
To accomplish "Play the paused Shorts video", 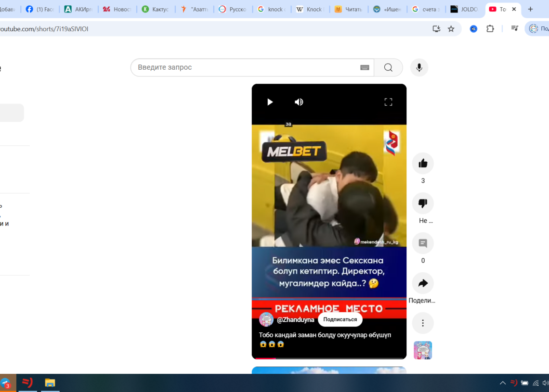I will [x=270, y=102].
